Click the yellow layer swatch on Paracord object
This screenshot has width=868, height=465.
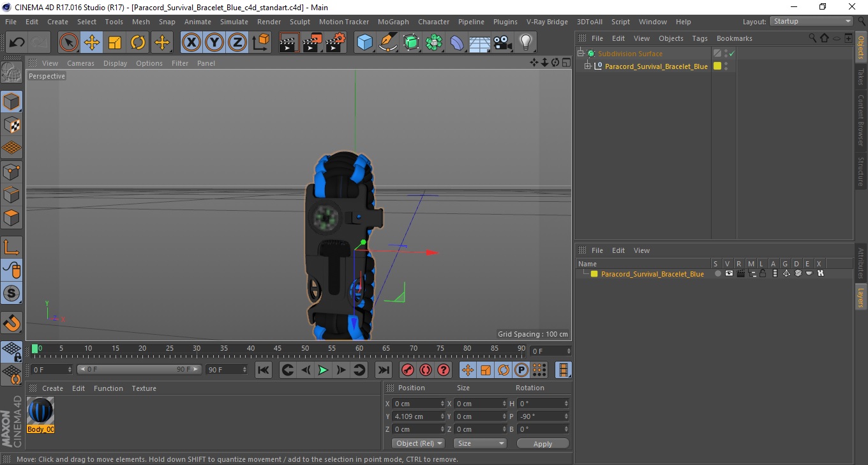tap(717, 66)
